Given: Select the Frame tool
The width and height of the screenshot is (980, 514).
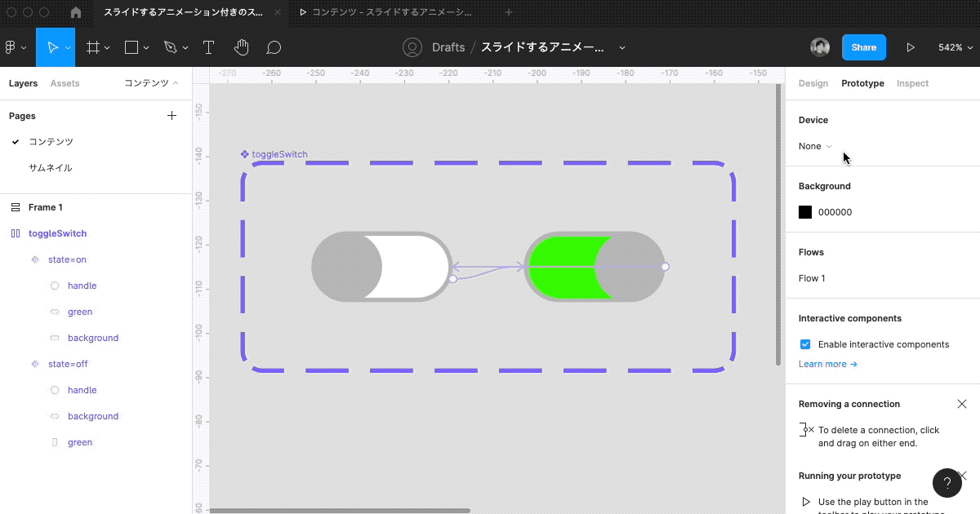Looking at the screenshot, I should (x=92, y=47).
